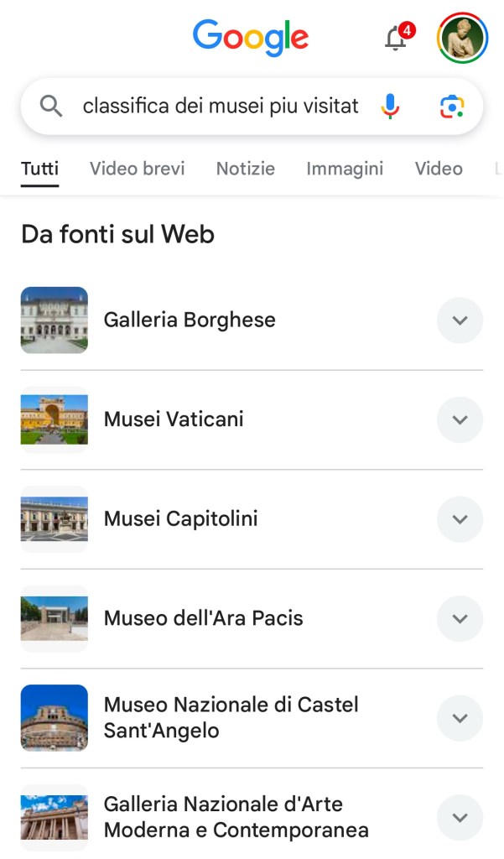Go to the Google logo homepage
The width and height of the screenshot is (504, 859).
pos(251,38)
